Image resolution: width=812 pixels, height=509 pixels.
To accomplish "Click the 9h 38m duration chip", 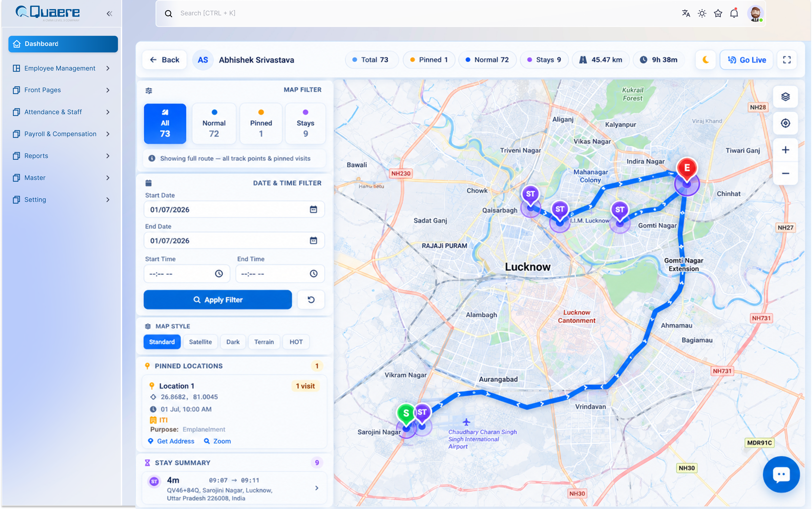I will [659, 60].
